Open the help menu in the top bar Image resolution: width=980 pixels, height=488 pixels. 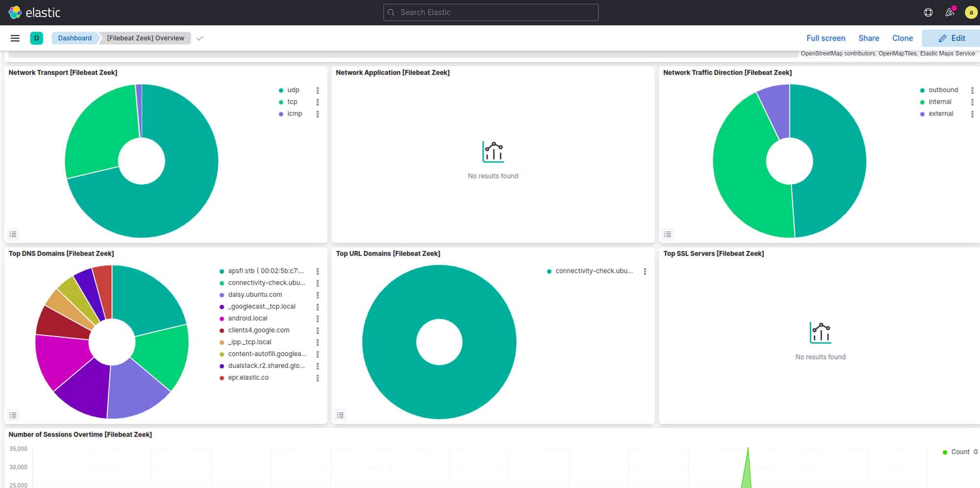click(928, 12)
